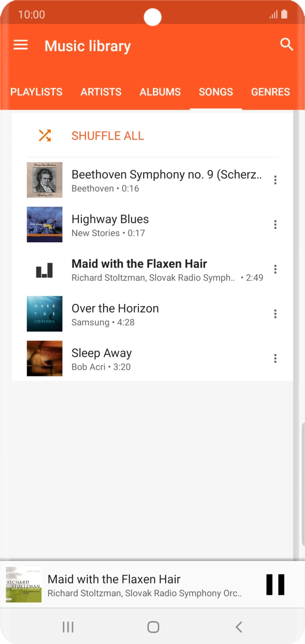
Task: Open the navigation drawer menu
Action: tap(20, 45)
